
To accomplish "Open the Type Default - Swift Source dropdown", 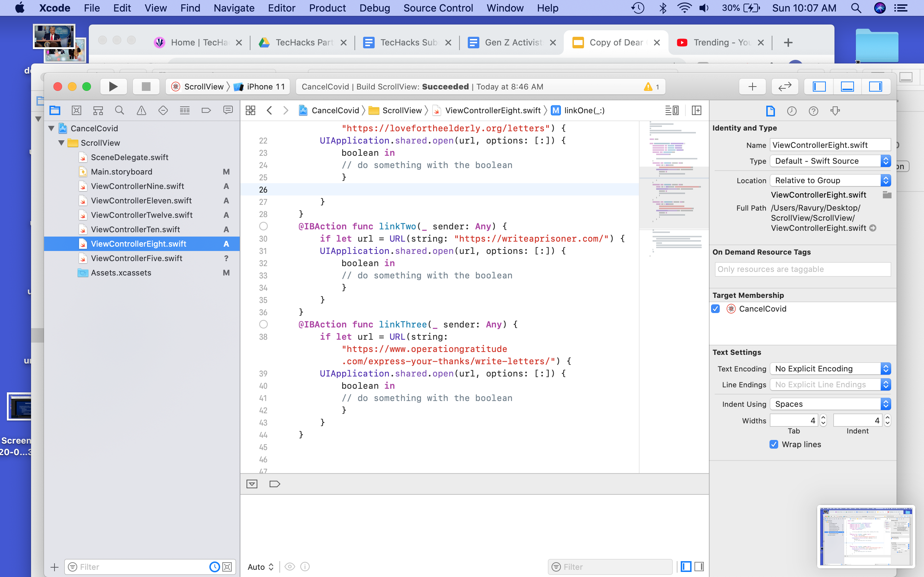I will tap(830, 161).
